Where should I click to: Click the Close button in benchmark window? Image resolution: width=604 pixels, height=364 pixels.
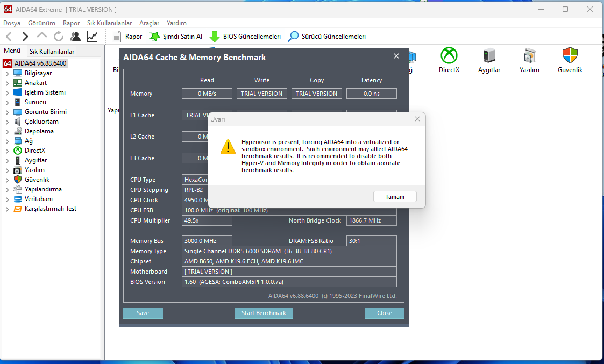click(x=385, y=313)
